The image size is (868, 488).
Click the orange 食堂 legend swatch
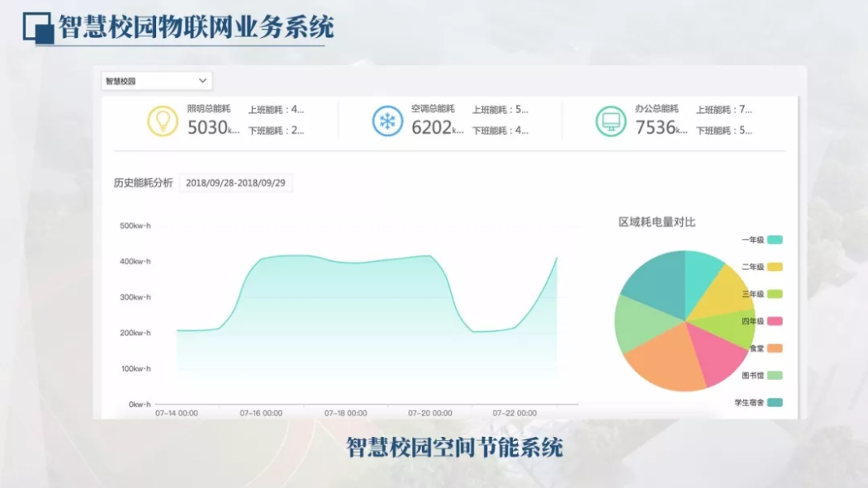775,348
